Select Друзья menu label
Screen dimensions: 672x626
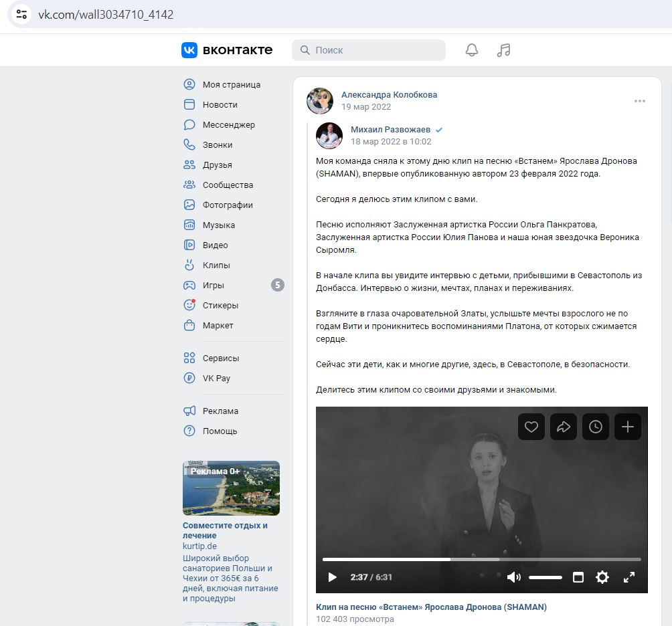tap(218, 165)
